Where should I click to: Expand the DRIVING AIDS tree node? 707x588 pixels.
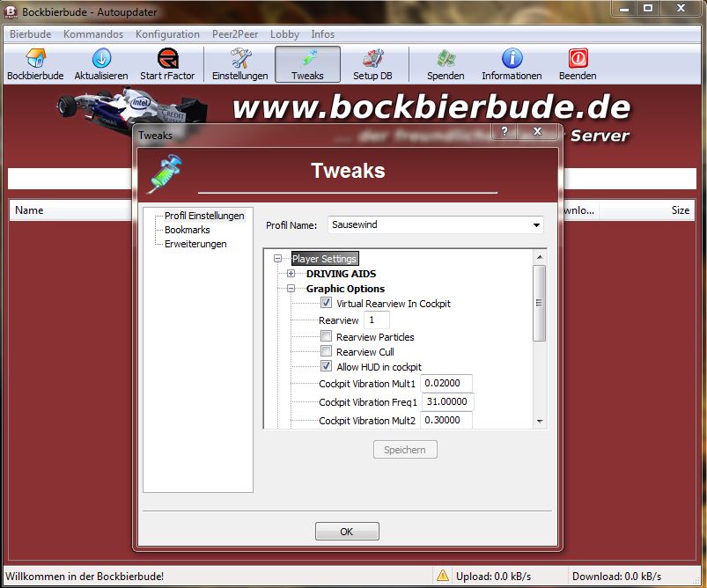click(291, 274)
